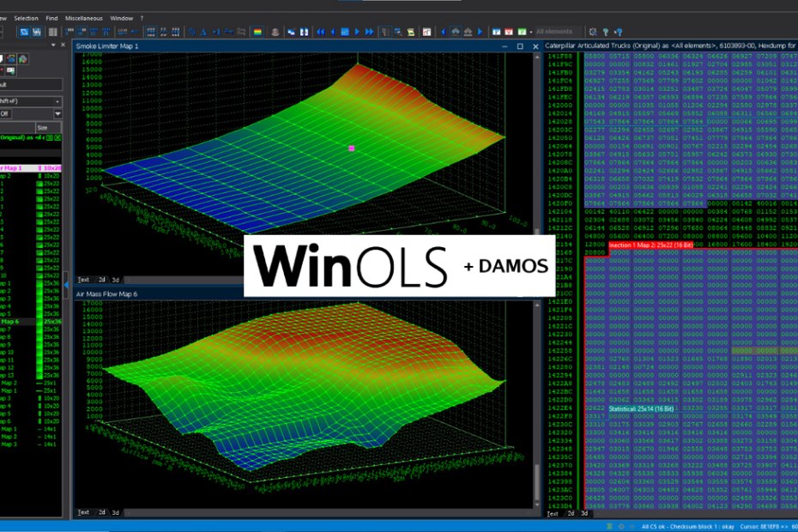Image resolution: width=798 pixels, height=532 pixels.
Task: Click the blue P toolbar icon
Action: (496, 32)
